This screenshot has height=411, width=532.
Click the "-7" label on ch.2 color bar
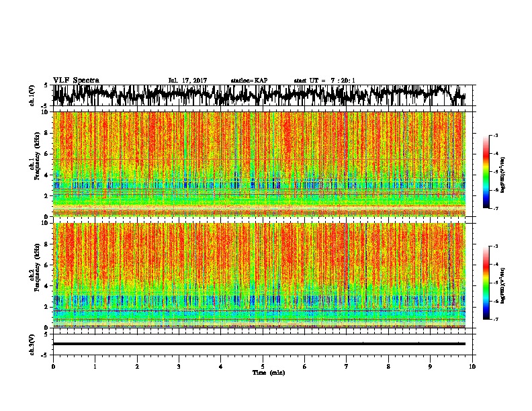495,319
